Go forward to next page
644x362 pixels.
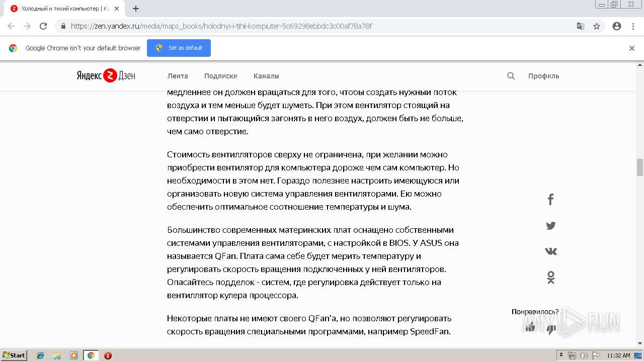(27, 26)
